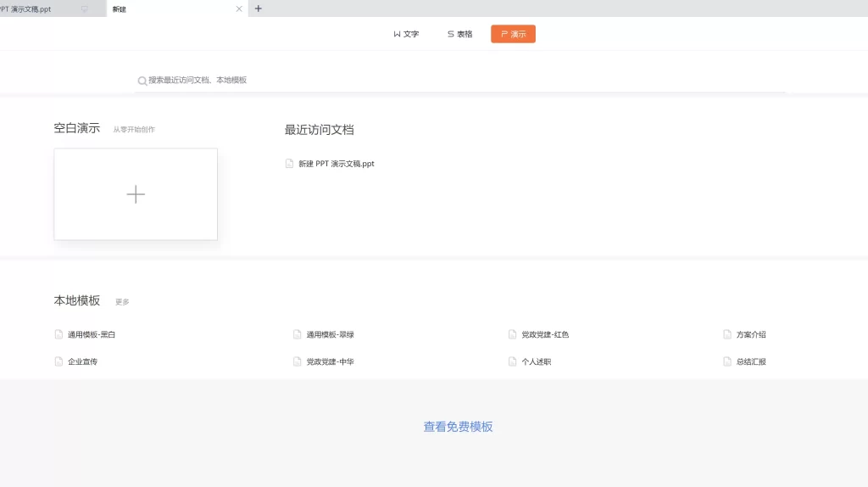The height and width of the screenshot is (487, 868).
Task: Close the 新建 tab
Action: pyautogui.click(x=239, y=8)
